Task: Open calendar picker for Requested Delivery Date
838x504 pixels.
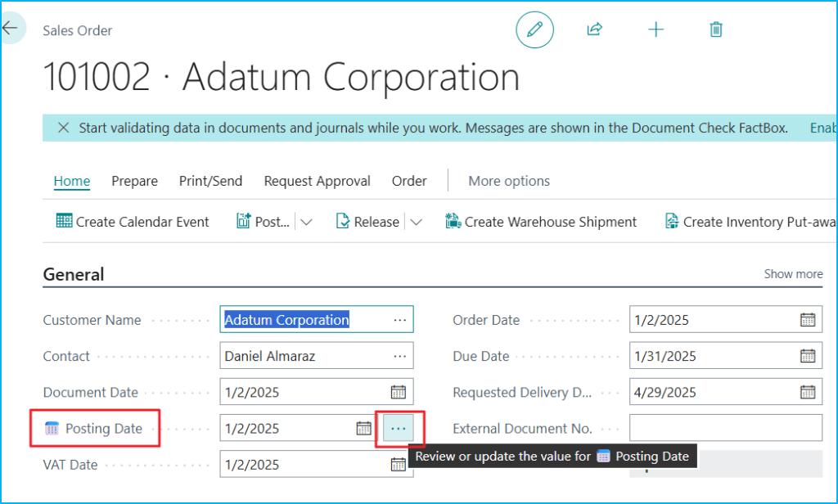Action: pyautogui.click(x=807, y=392)
